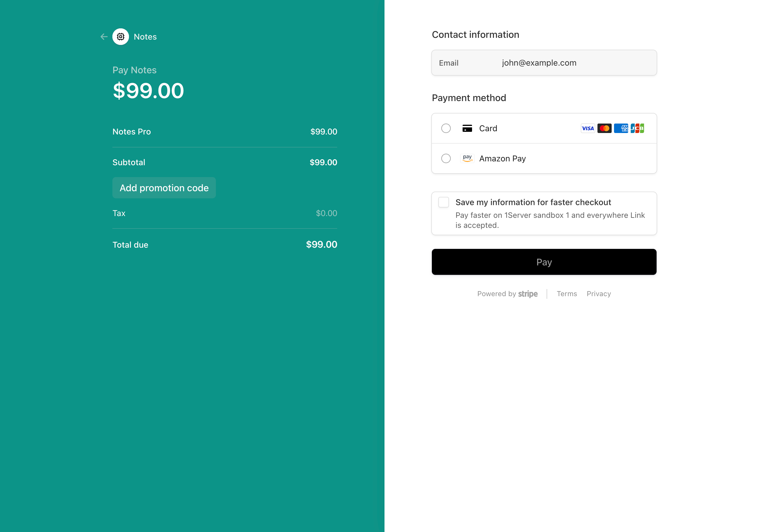The height and width of the screenshot is (532, 769).
Task: Click the Total due label
Action: point(130,245)
